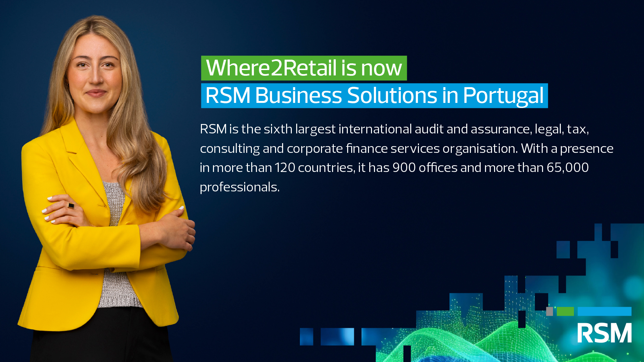Click the word 'Portugal' in the headline
The width and height of the screenshot is (644, 362).
coord(503,96)
